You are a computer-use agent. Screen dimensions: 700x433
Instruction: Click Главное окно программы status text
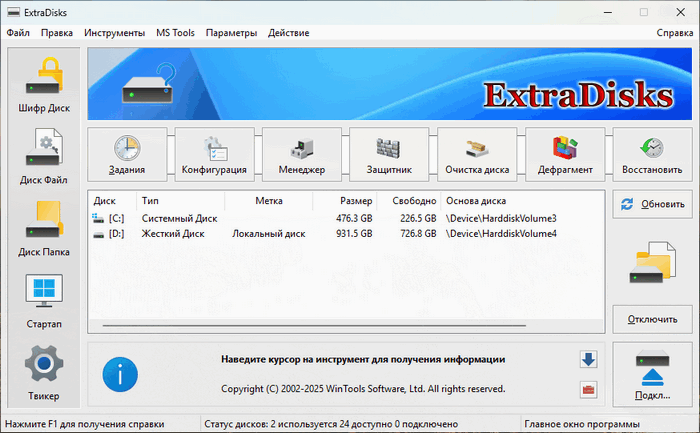click(582, 424)
